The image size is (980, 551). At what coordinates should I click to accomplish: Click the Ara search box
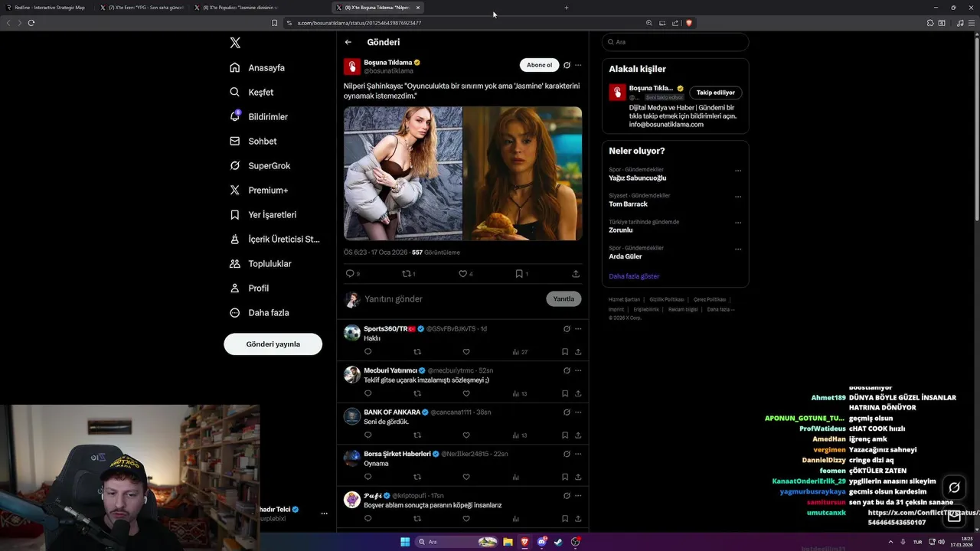tap(675, 42)
